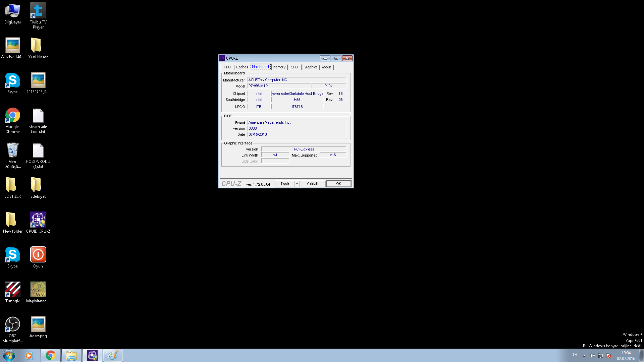Screen dimensions: 644x362
Task: Click the Google Chrome desktop icon
Action: click(x=12, y=116)
